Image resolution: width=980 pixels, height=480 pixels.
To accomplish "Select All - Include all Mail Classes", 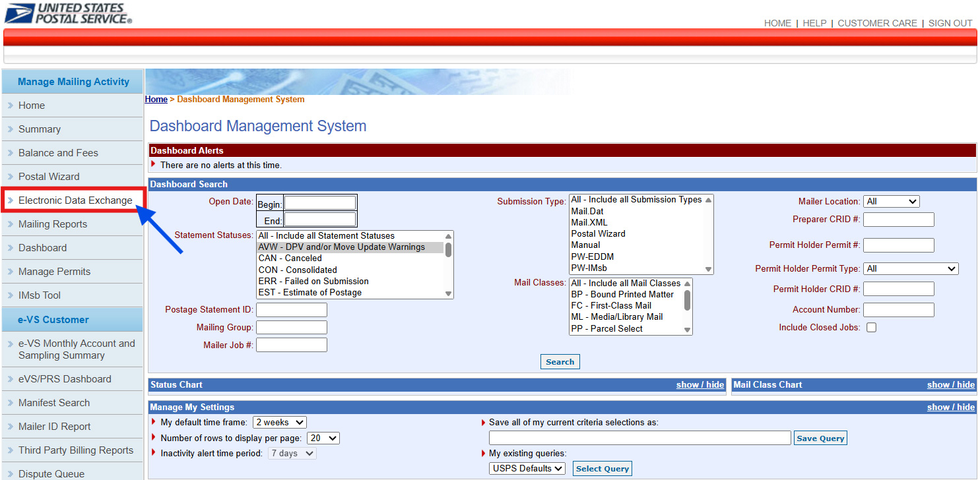I will click(x=626, y=284).
